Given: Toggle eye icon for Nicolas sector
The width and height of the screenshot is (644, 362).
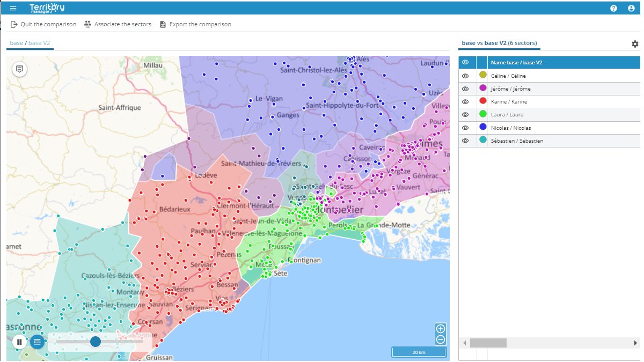Looking at the screenshot, I should point(465,128).
